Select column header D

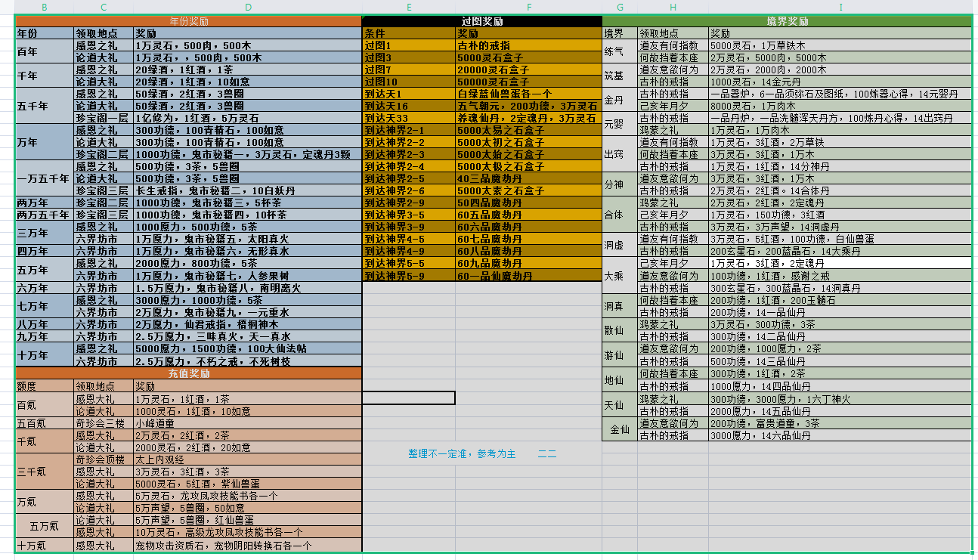248,7
